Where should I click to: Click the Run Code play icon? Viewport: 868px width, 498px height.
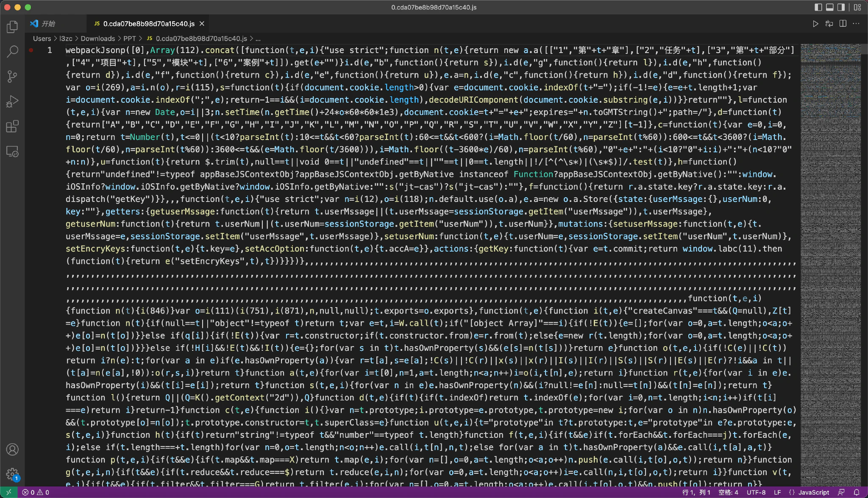click(815, 24)
